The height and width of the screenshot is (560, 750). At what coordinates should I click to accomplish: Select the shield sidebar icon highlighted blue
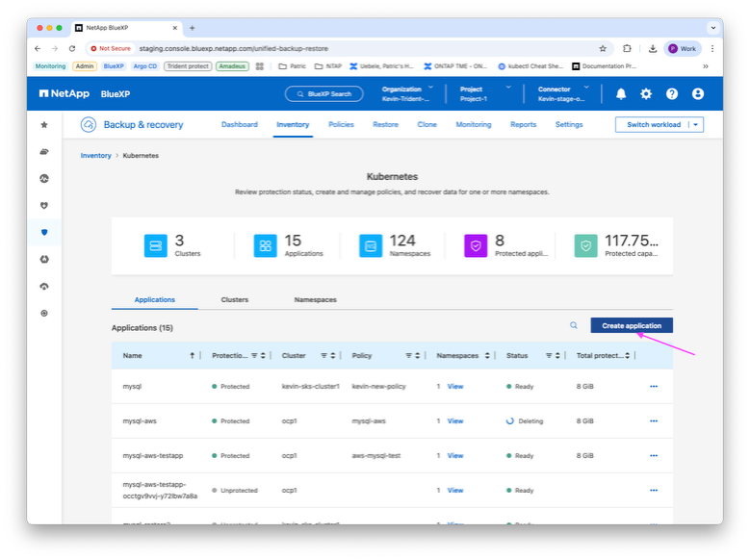(x=44, y=233)
